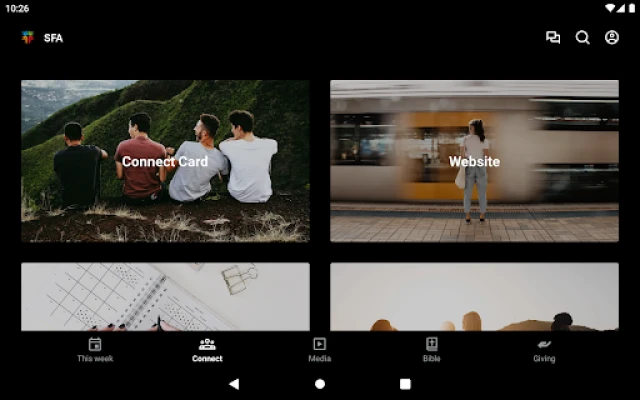Tap the SFA app logo
This screenshot has width=640, height=400.
pos(28,38)
